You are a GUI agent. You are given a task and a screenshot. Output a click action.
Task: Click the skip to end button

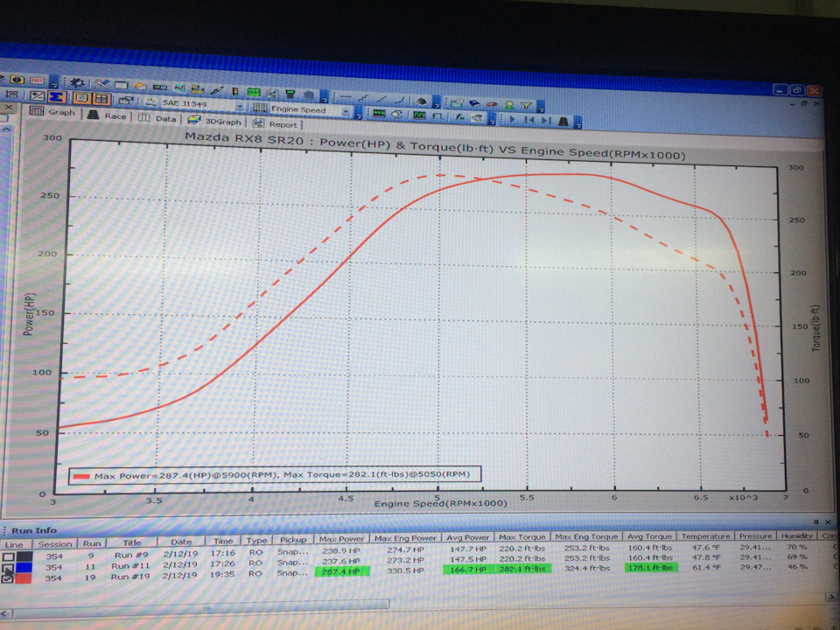click(x=546, y=121)
